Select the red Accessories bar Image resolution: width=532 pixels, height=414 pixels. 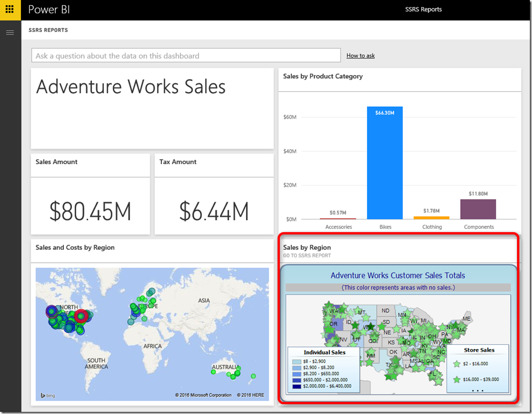338,219
